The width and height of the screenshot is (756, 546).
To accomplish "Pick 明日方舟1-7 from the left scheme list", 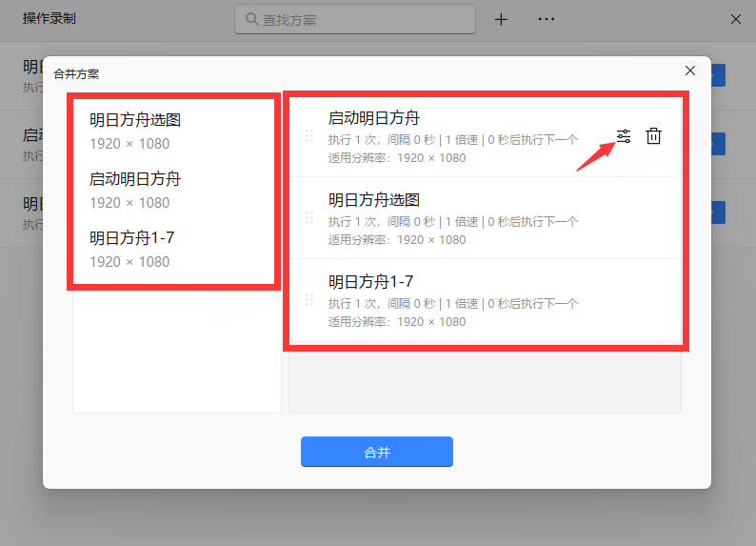I will pyautogui.click(x=132, y=249).
